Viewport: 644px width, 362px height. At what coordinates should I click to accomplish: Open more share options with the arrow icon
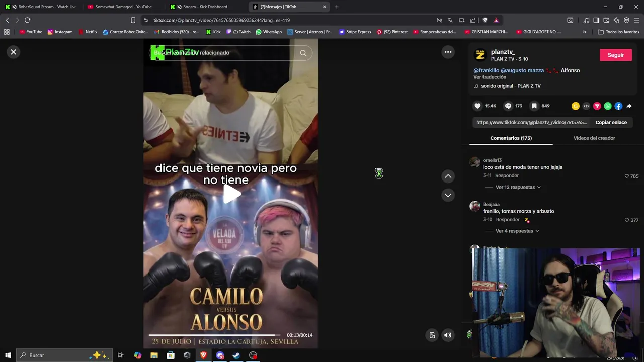629,106
